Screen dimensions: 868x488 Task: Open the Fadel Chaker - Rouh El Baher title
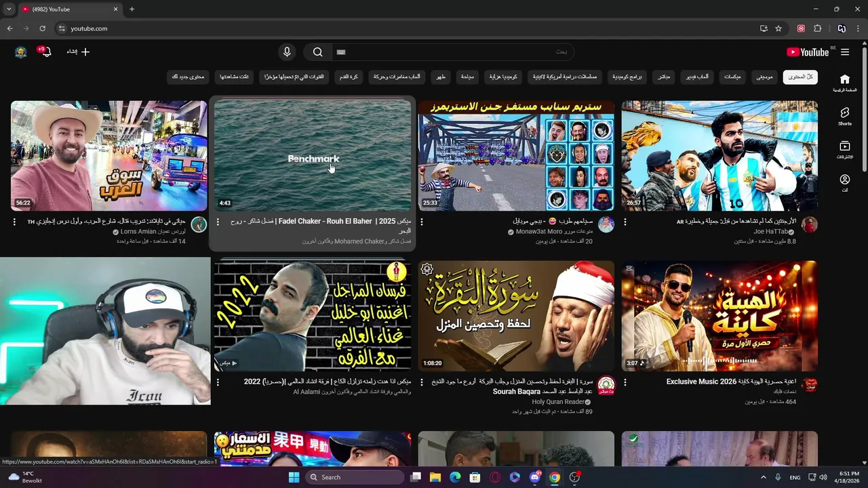coord(321,226)
